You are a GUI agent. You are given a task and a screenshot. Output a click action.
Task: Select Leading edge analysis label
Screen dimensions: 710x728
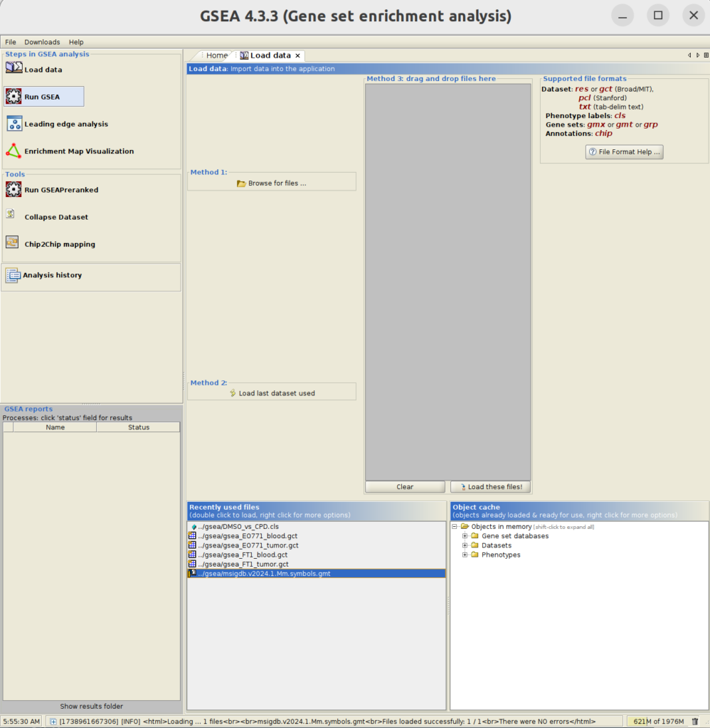pyautogui.click(x=66, y=124)
